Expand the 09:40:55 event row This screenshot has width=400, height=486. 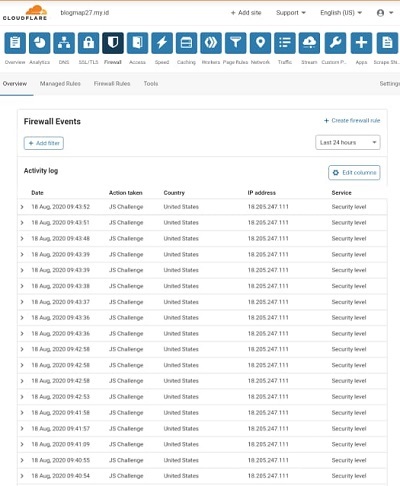(22, 460)
